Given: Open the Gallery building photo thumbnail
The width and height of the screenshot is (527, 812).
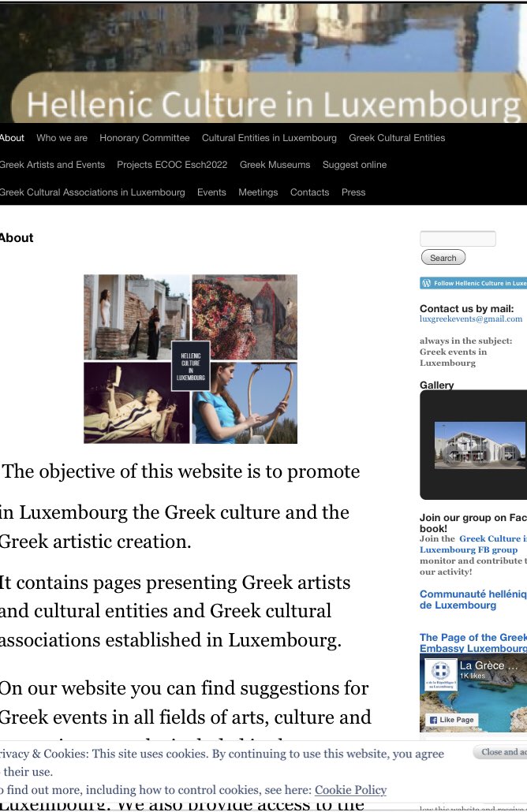Looking at the screenshot, I should pos(480,445).
